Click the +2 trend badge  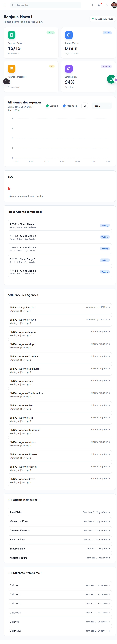click(51, 33)
